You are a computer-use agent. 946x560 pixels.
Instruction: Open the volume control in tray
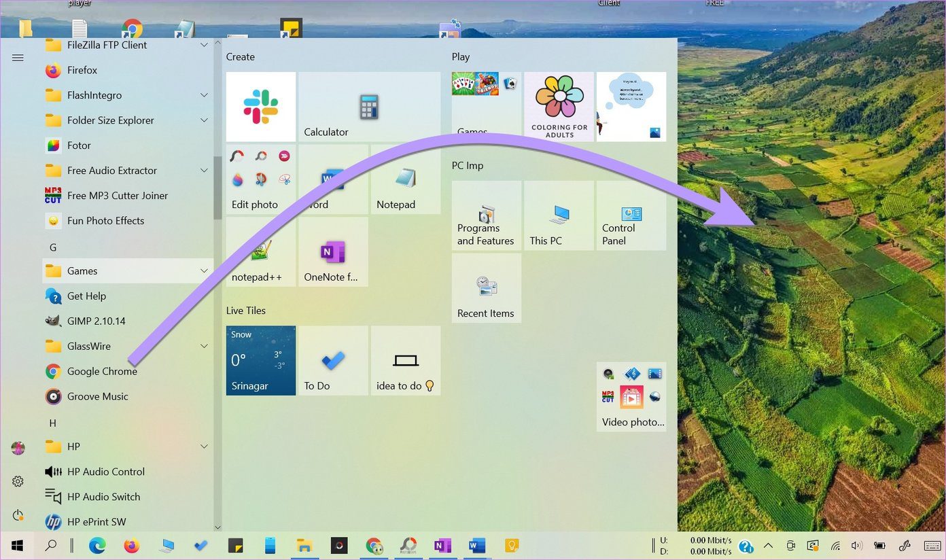pyautogui.click(x=856, y=546)
